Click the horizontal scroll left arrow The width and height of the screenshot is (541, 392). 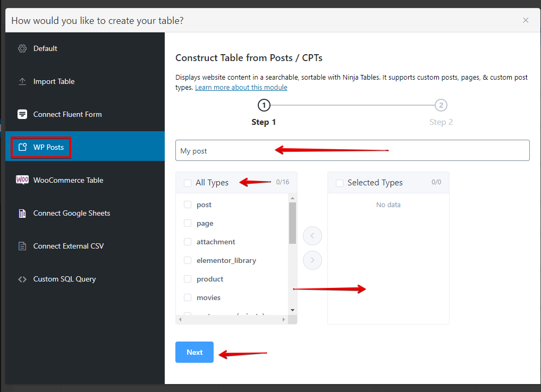(180, 320)
